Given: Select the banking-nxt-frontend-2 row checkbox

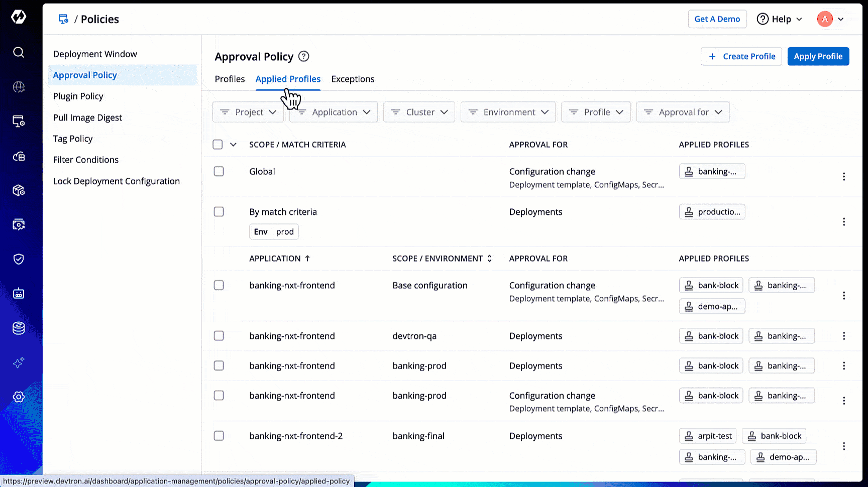Looking at the screenshot, I should pos(219,436).
